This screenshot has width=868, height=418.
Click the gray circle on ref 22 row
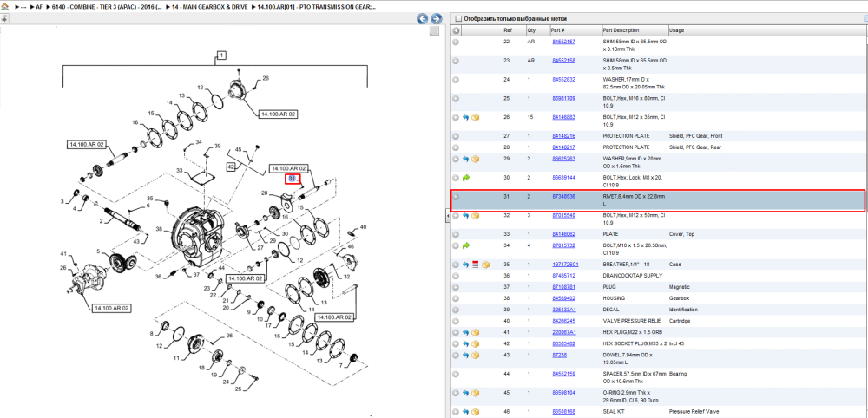coord(456,42)
